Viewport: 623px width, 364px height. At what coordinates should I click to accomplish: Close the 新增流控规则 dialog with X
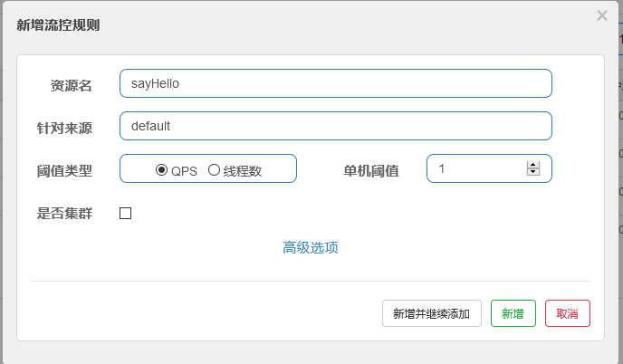pyautogui.click(x=602, y=15)
